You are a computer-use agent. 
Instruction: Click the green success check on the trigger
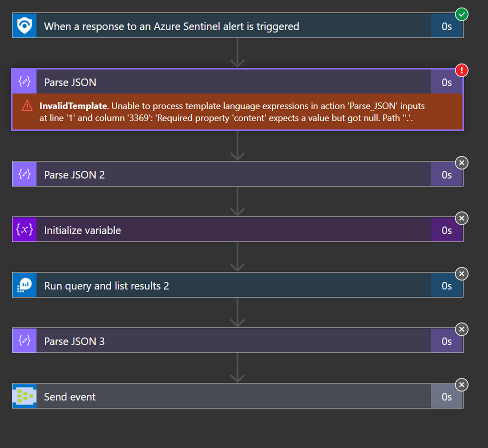[461, 14]
